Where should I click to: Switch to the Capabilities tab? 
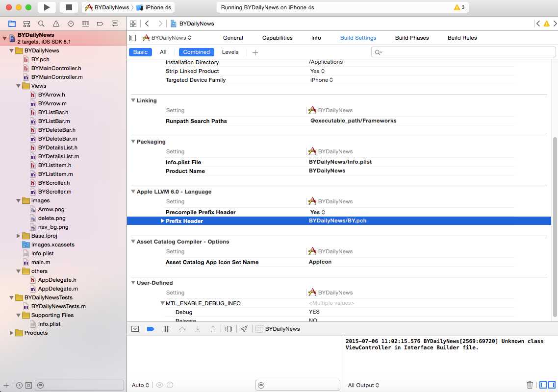277,38
